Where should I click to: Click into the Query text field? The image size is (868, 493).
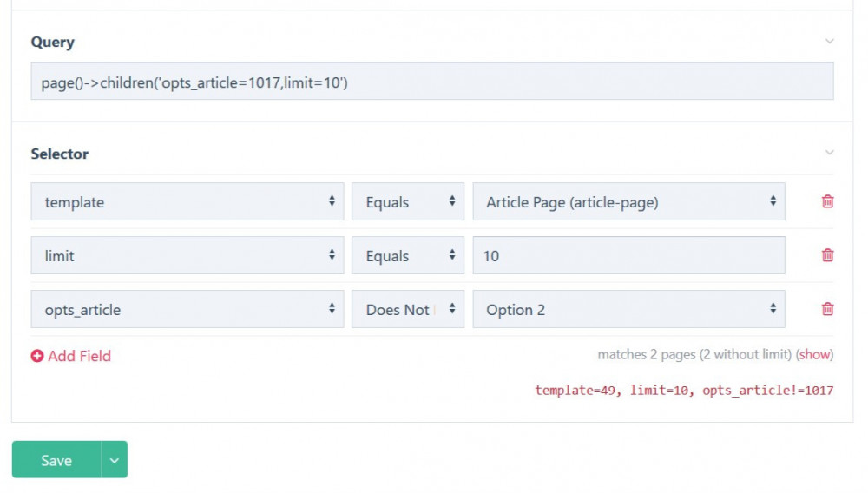pyautogui.click(x=431, y=82)
